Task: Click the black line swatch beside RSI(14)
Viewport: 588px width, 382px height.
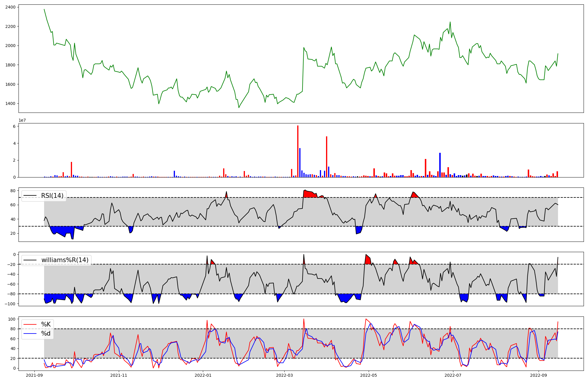Action: (30, 196)
